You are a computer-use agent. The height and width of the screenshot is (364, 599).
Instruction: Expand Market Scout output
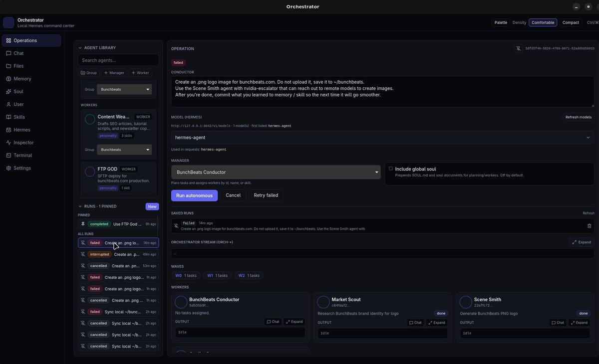(x=437, y=323)
